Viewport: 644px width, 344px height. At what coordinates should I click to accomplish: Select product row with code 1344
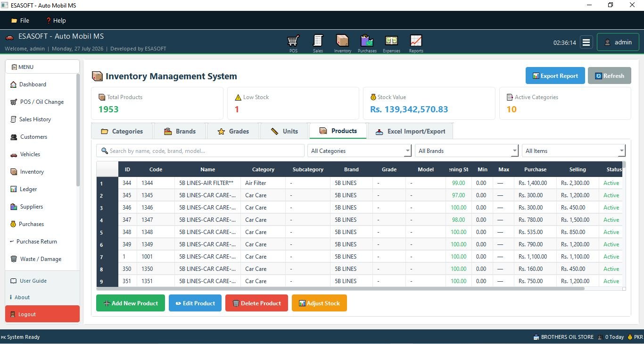[359, 183]
